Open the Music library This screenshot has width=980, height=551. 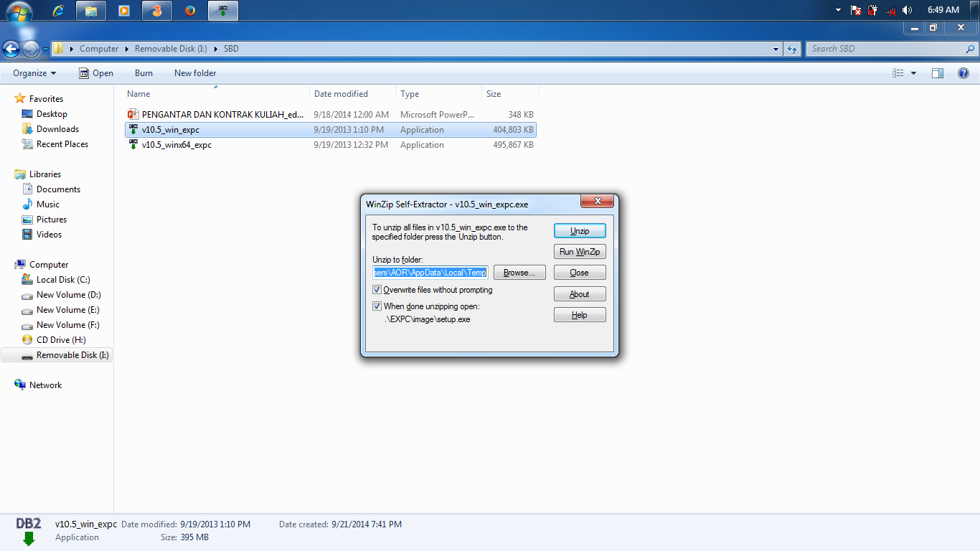48,204
